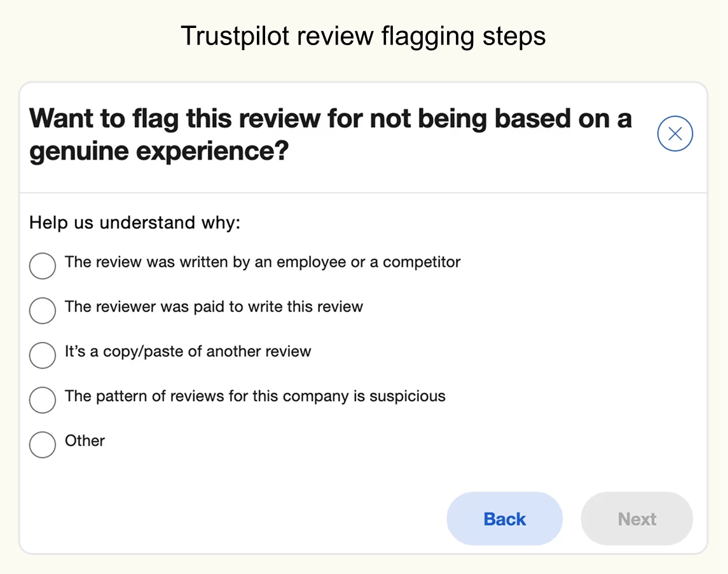
Task: Select the employee or competitor radio button
Action: pyautogui.click(x=43, y=266)
